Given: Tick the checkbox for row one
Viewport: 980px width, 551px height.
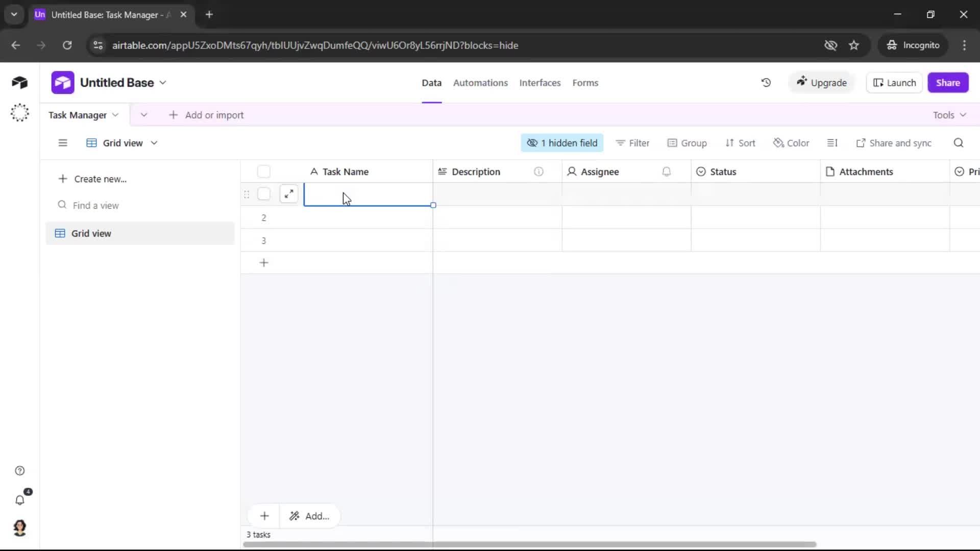Looking at the screenshot, I should 264,194.
